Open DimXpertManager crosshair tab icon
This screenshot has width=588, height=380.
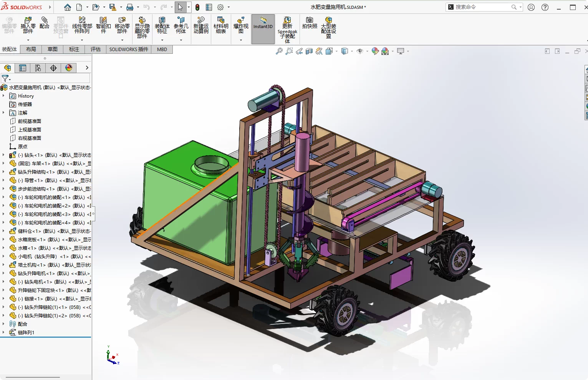[x=53, y=68]
